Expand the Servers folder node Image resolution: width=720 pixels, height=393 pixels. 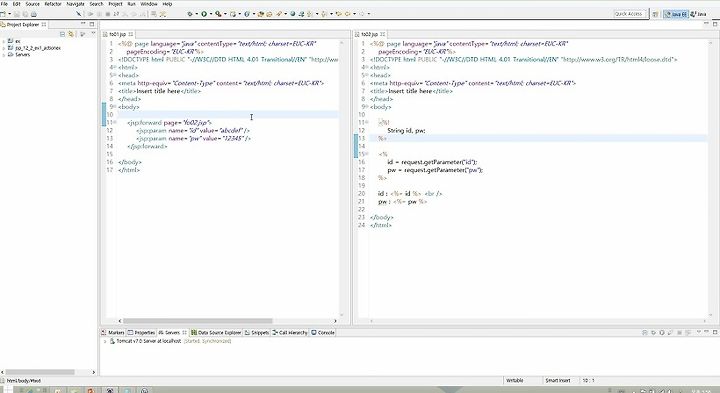point(4,55)
